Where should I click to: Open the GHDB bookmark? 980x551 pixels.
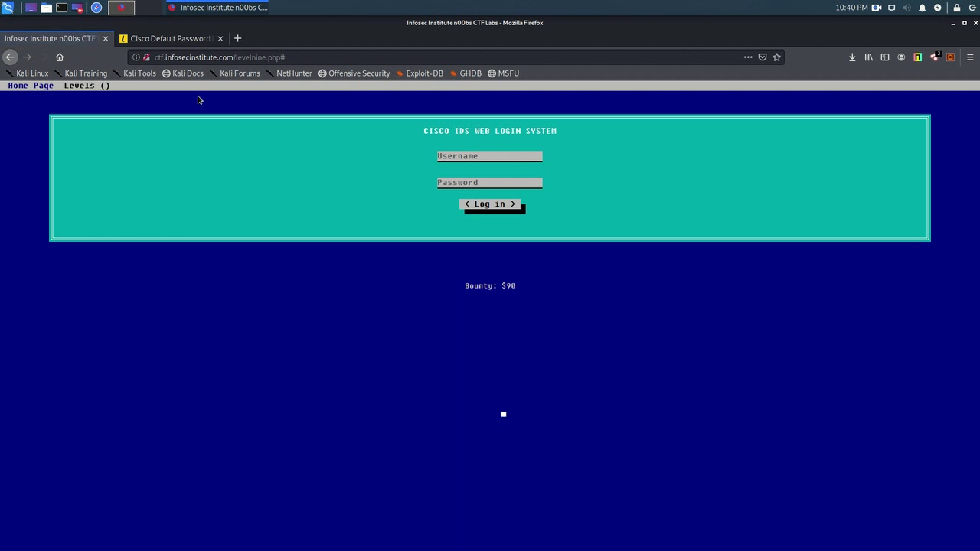(465, 73)
